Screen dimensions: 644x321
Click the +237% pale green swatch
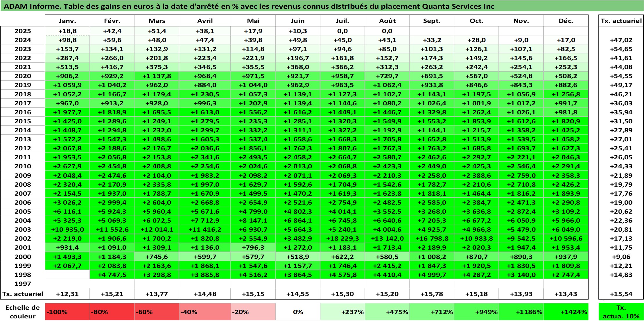pos(342,312)
